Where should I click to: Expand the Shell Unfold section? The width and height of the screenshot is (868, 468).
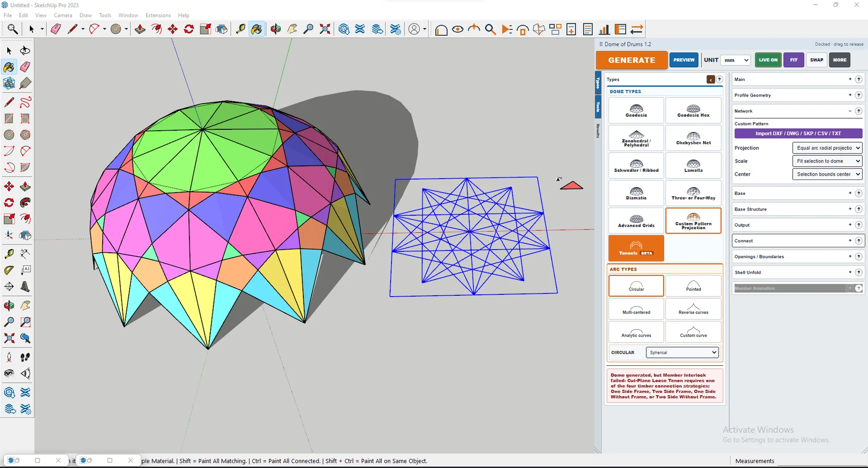point(850,272)
